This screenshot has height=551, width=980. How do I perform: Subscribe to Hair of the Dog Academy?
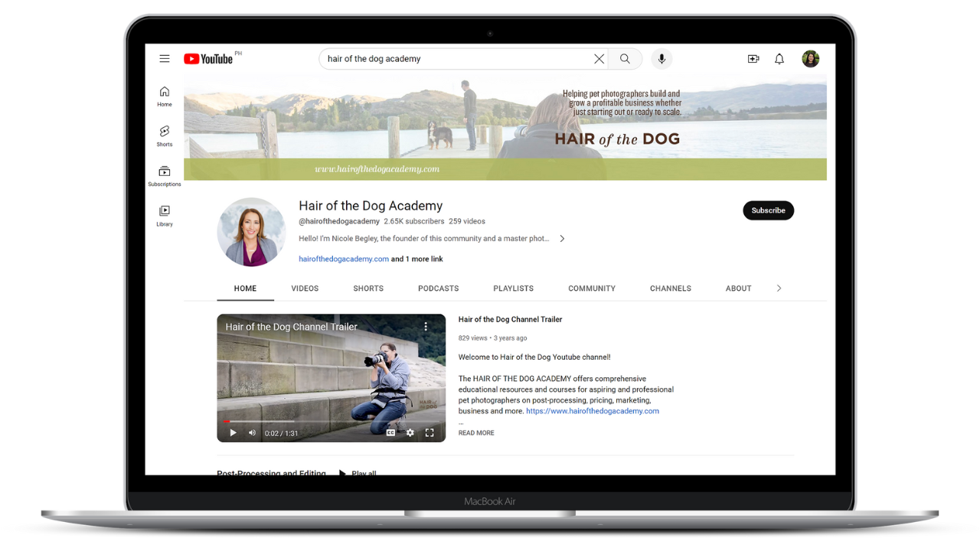tap(768, 210)
